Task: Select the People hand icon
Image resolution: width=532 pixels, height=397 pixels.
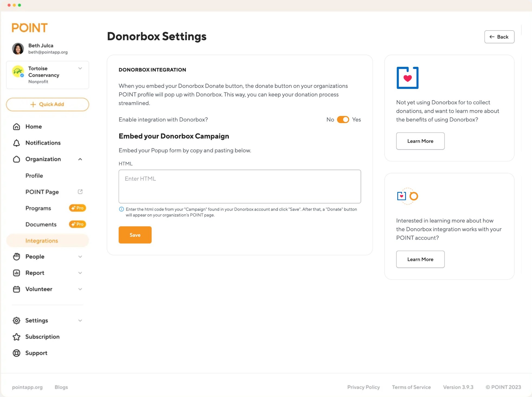Action: (x=16, y=256)
